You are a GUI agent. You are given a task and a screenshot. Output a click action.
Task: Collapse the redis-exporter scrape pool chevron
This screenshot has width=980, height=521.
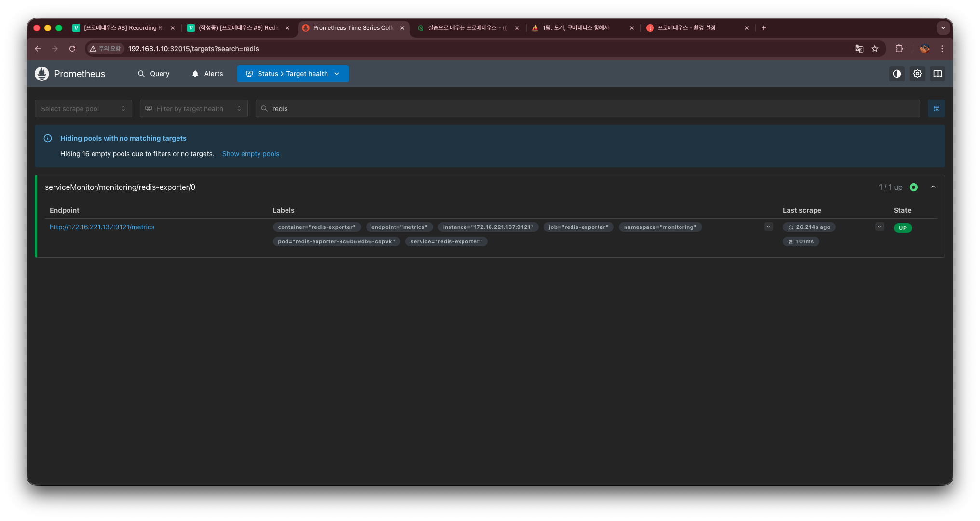coord(933,187)
